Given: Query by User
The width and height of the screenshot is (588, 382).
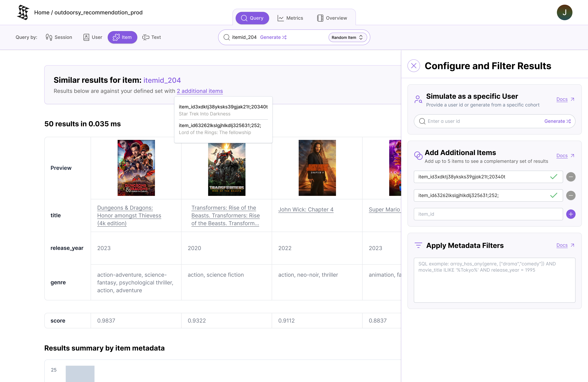Looking at the screenshot, I should point(93,37).
